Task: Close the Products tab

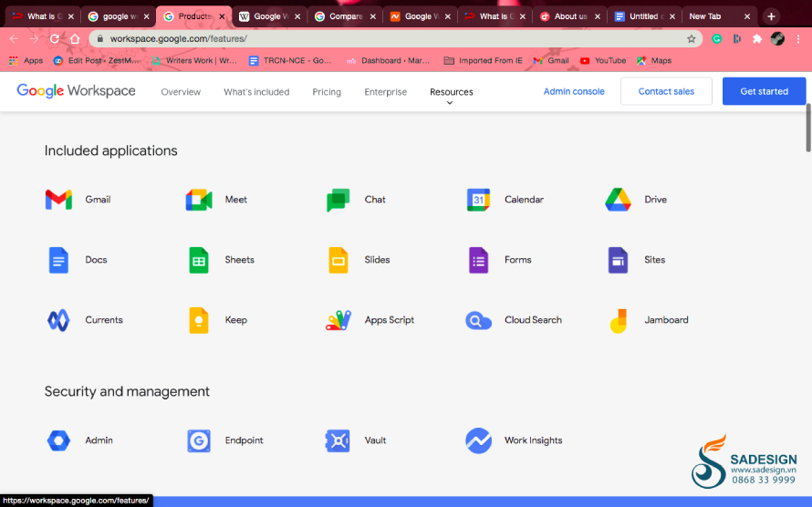Action: (222, 16)
